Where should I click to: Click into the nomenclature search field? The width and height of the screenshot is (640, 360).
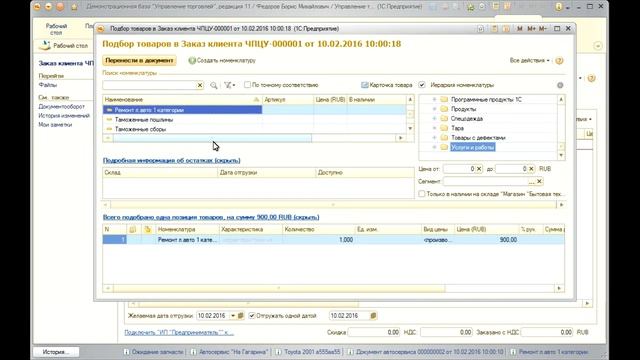(149, 85)
